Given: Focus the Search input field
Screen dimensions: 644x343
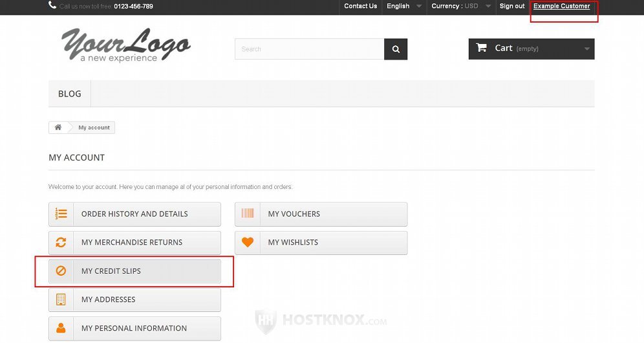Looking at the screenshot, I should pyautogui.click(x=309, y=49).
